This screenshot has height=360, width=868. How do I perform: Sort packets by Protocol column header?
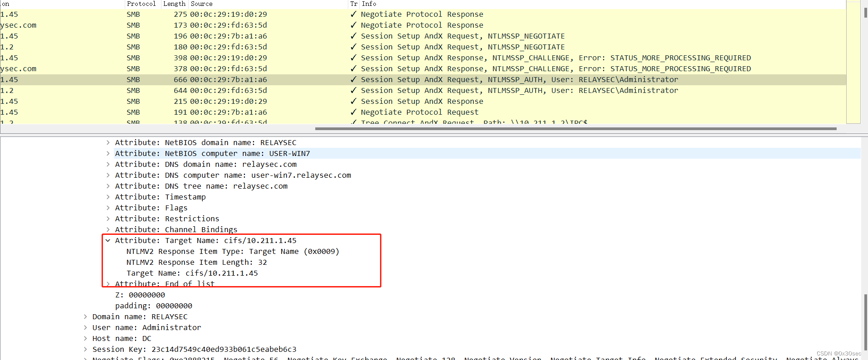tap(143, 4)
